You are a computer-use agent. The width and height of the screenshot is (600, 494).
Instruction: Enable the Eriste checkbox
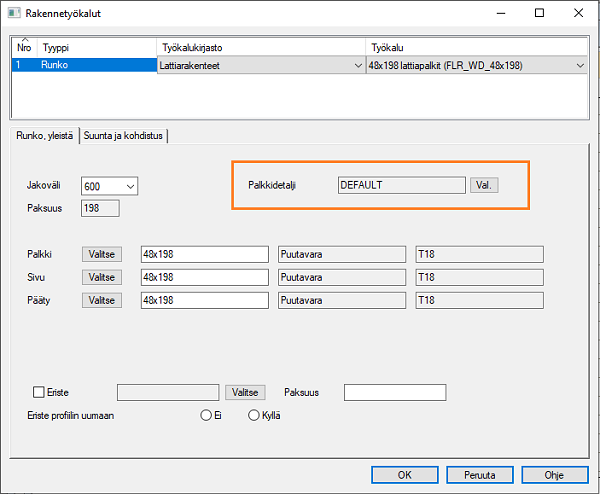[x=40, y=393]
